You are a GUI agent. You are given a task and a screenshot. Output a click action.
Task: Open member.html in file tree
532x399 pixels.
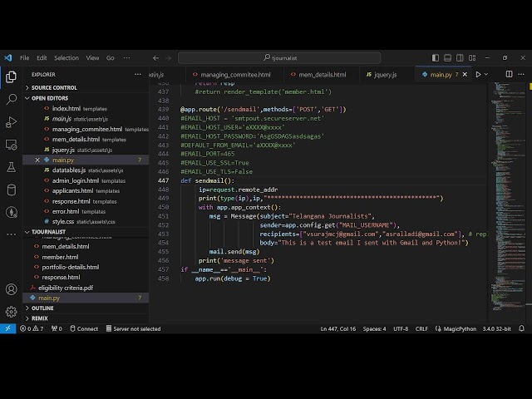(x=86, y=257)
